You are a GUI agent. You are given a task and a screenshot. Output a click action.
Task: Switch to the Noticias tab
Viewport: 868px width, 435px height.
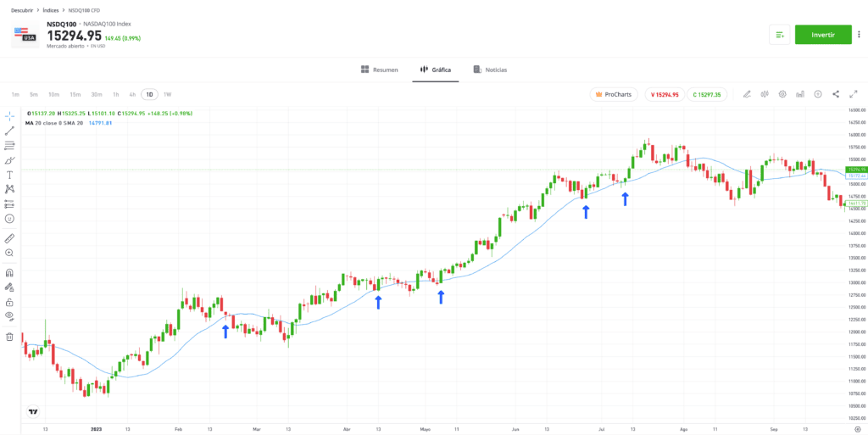(x=490, y=70)
